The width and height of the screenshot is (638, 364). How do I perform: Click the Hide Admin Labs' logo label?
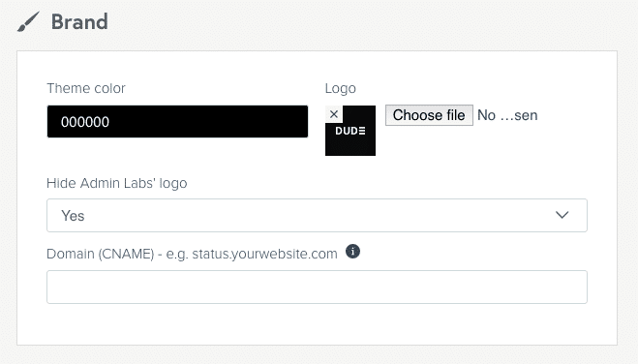point(117,183)
